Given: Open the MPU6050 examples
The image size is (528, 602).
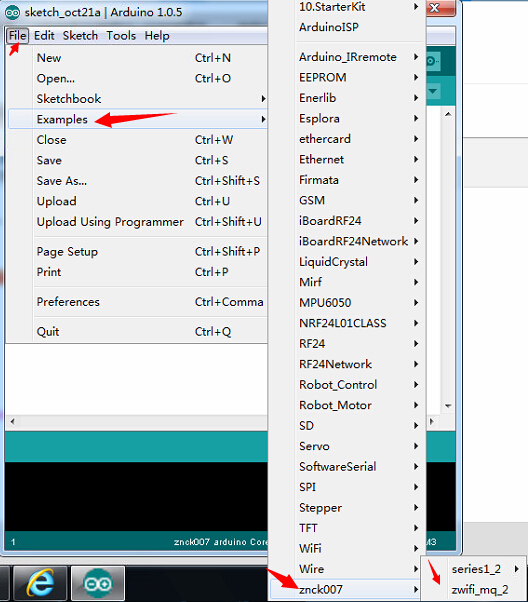Looking at the screenshot, I should pyautogui.click(x=347, y=303).
